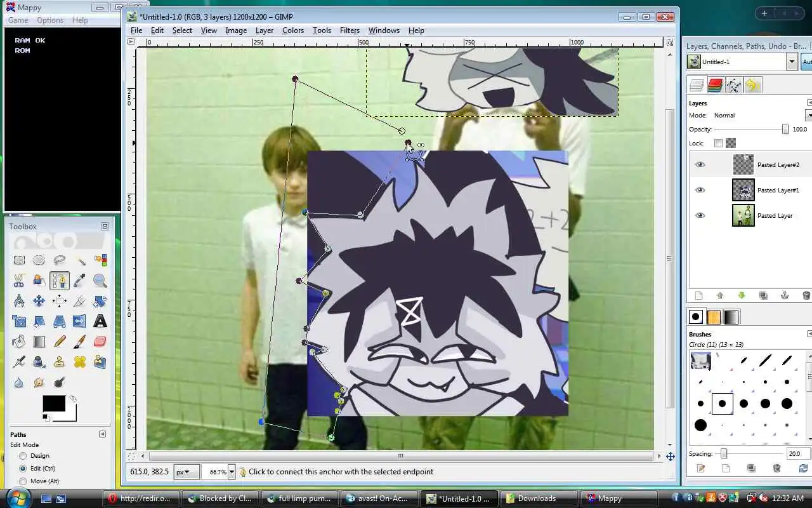The height and width of the screenshot is (508, 812).
Task: Select the Foreground Select tool
Action: [39, 281]
